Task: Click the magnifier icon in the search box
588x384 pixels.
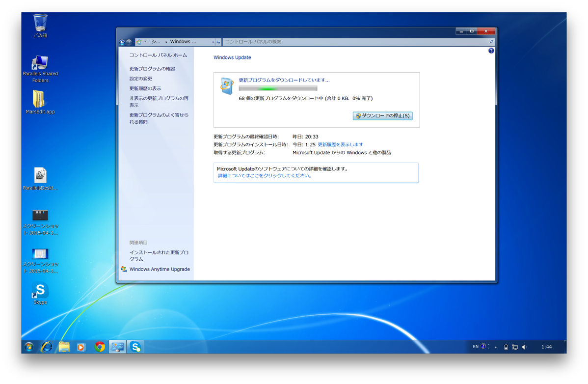Action: pos(490,42)
